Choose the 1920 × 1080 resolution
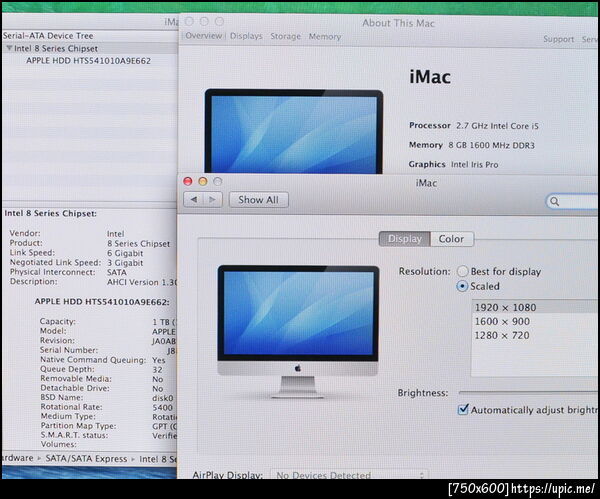Viewport: 600px width, 499px height. point(536,307)
